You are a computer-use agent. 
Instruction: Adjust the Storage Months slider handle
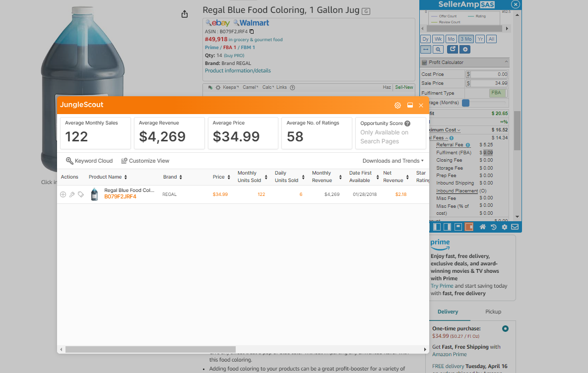click(466, 103)
